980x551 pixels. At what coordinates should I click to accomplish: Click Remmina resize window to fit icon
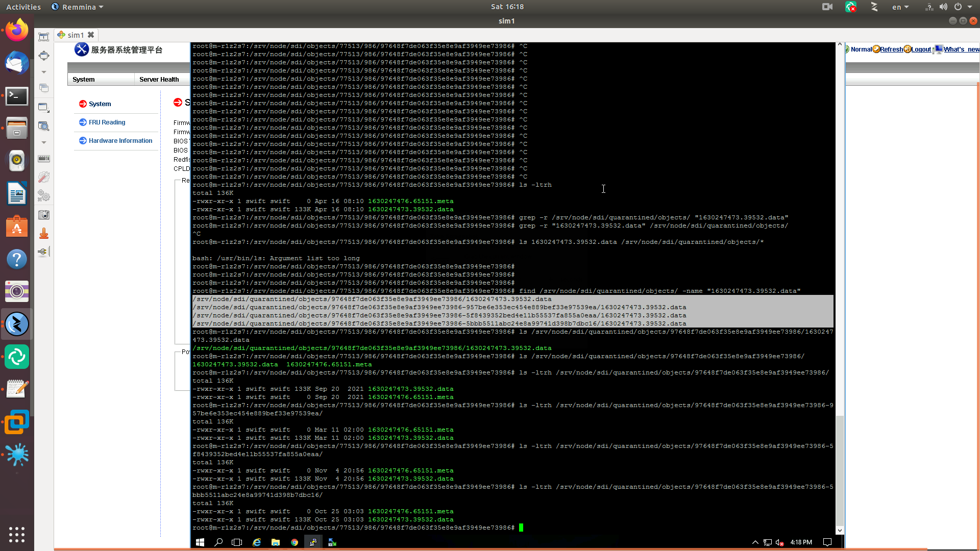44,37
